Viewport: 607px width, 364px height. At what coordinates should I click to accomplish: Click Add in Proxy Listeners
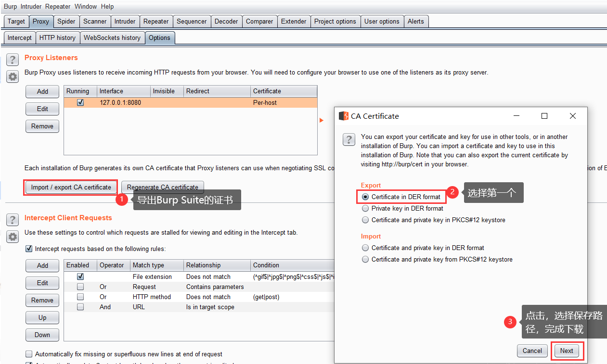42,91
